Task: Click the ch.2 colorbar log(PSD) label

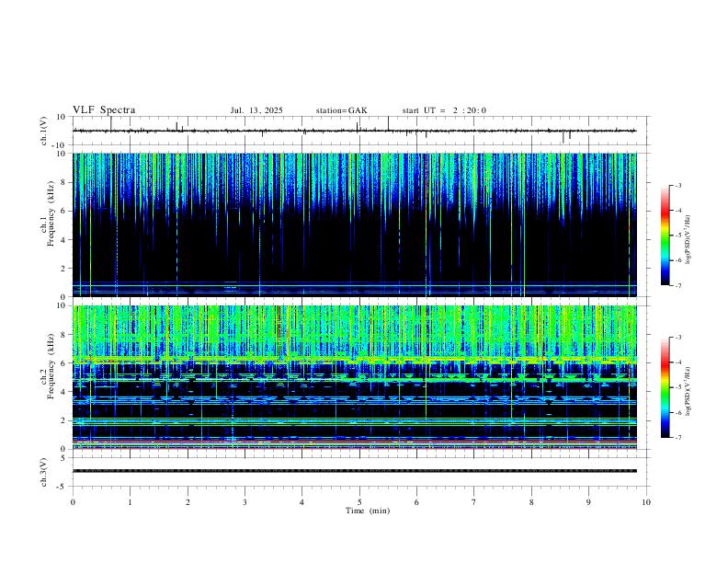Action: coord(688,391)
